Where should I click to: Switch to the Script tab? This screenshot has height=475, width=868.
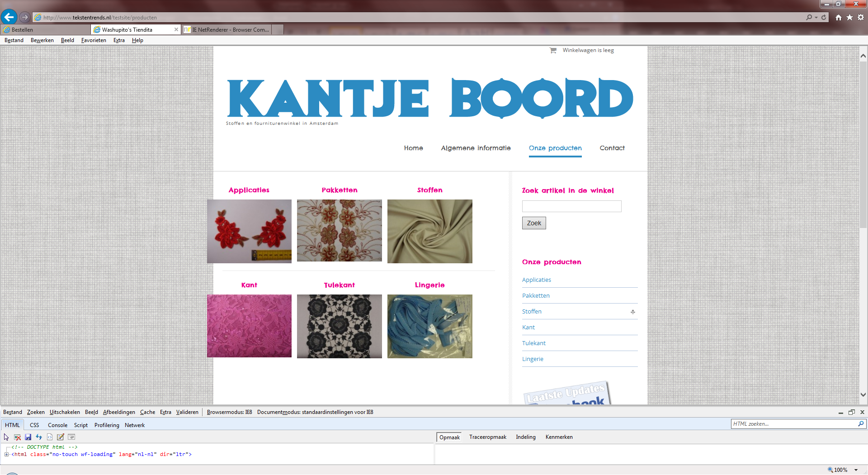click(81, 425)
